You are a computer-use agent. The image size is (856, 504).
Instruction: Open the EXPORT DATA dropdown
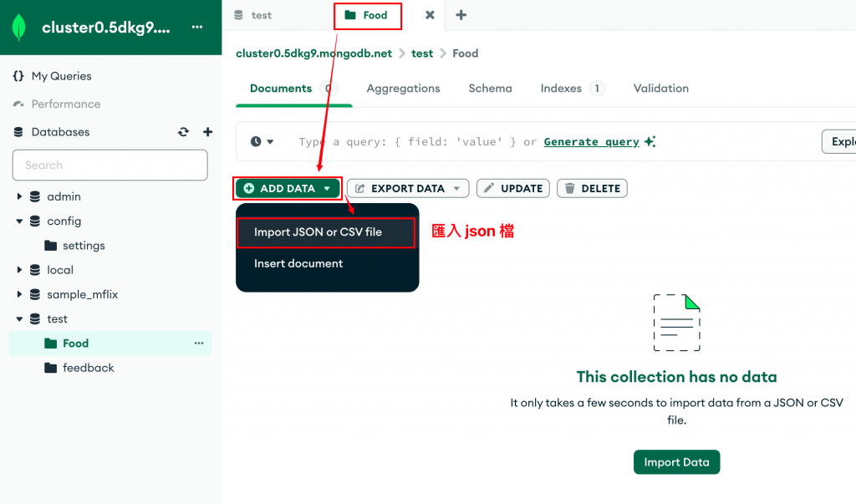(408, 188)
